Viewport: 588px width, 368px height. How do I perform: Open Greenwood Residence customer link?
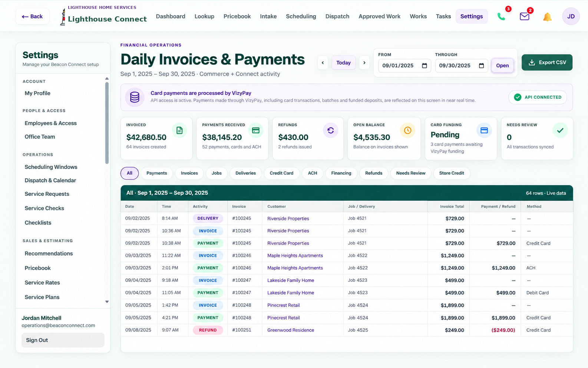point(290,330)
